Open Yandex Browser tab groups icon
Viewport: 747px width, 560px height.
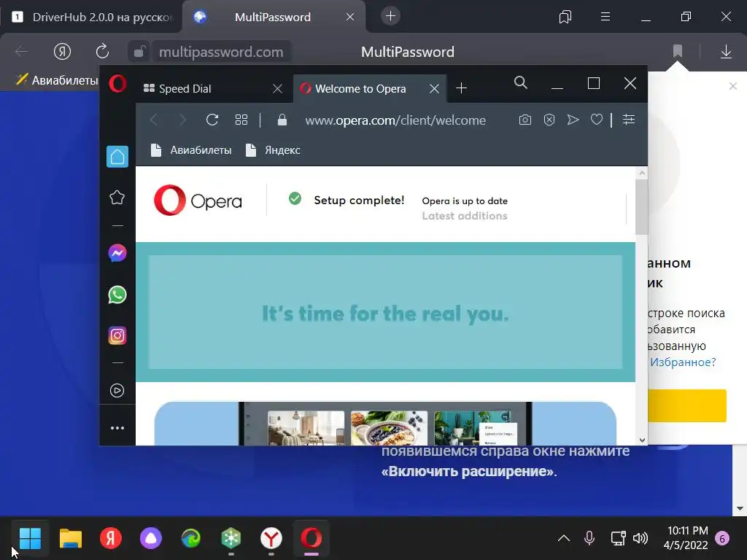coord(565,17)
